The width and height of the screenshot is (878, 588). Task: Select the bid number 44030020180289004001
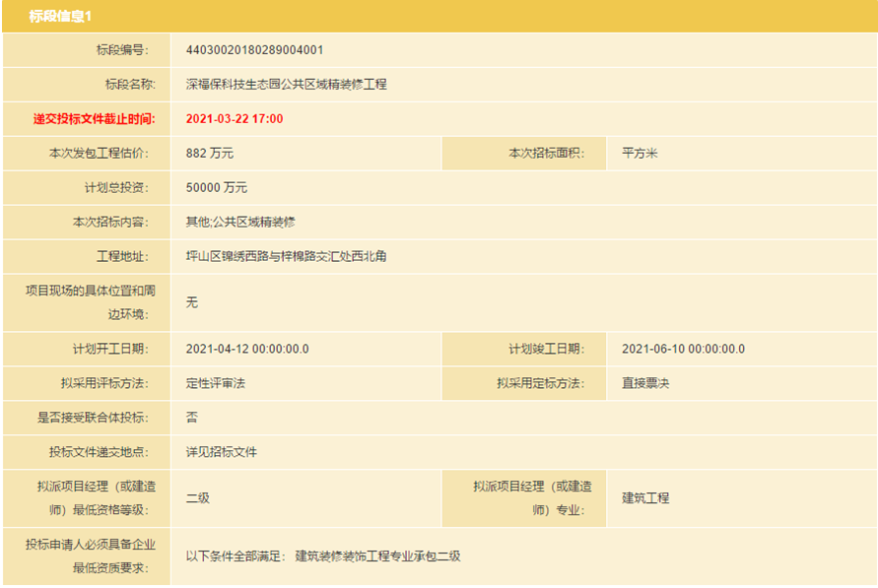tap(254, 50)
